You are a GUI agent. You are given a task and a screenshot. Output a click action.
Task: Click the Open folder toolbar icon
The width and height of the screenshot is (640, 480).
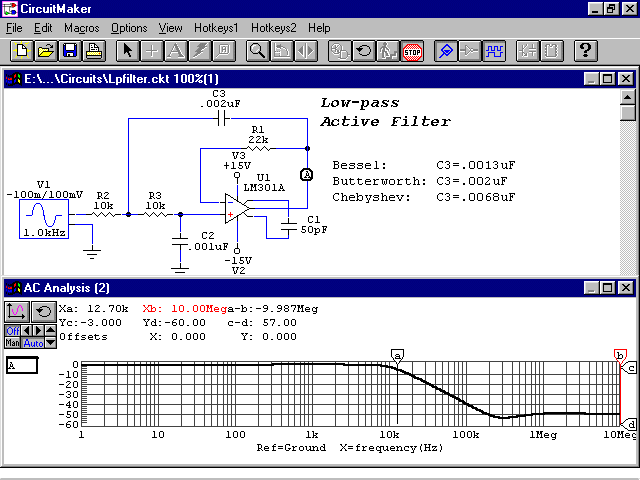[45, 49]
